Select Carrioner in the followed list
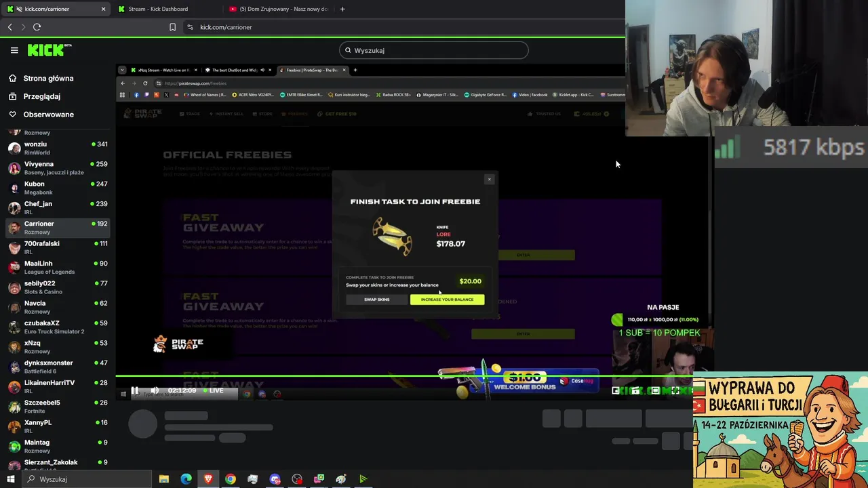The width and height of the screenshot is (868, 488). [x=58, y=228]
